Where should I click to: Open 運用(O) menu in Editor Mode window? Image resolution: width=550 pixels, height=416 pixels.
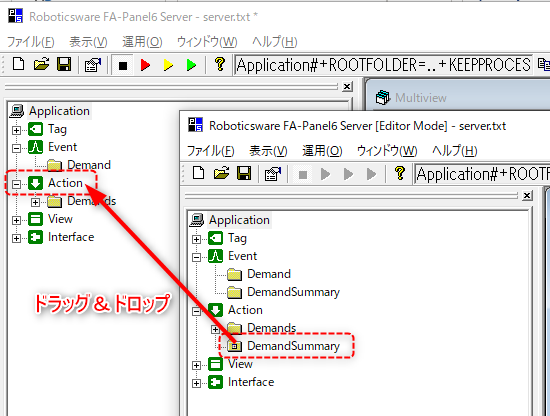coord(322,151)
